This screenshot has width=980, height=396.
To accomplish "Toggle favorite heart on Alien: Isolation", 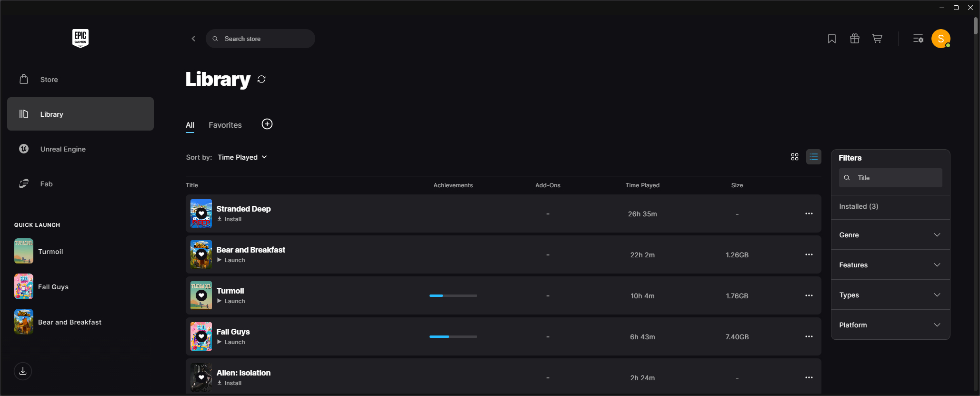I will (x=201, y=377).
